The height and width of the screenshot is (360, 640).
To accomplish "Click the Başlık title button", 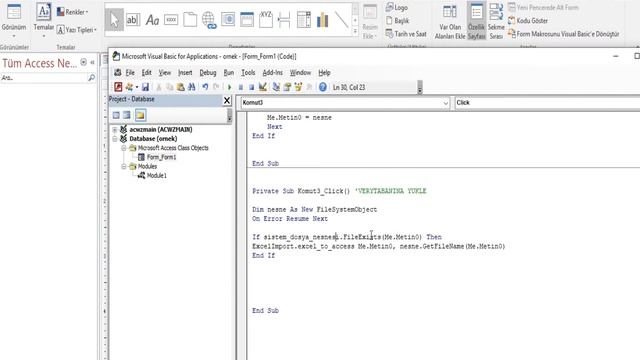I will [398, 20].
